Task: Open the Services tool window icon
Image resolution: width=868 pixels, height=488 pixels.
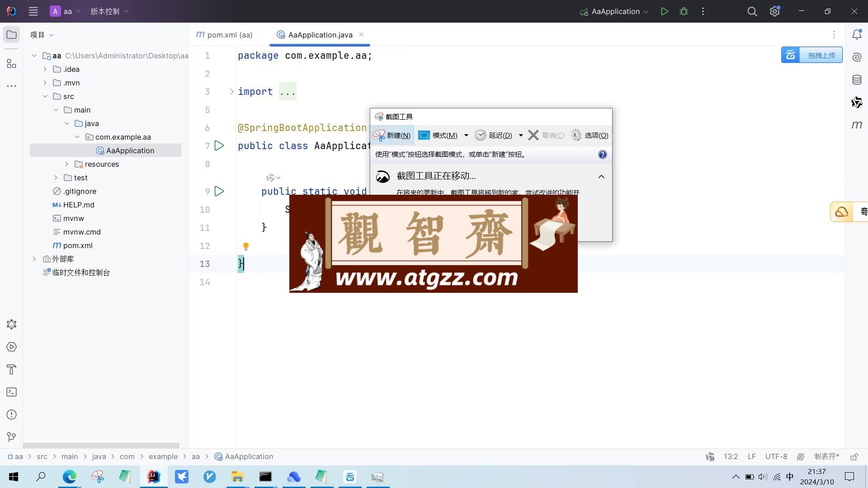Action: 11,347
